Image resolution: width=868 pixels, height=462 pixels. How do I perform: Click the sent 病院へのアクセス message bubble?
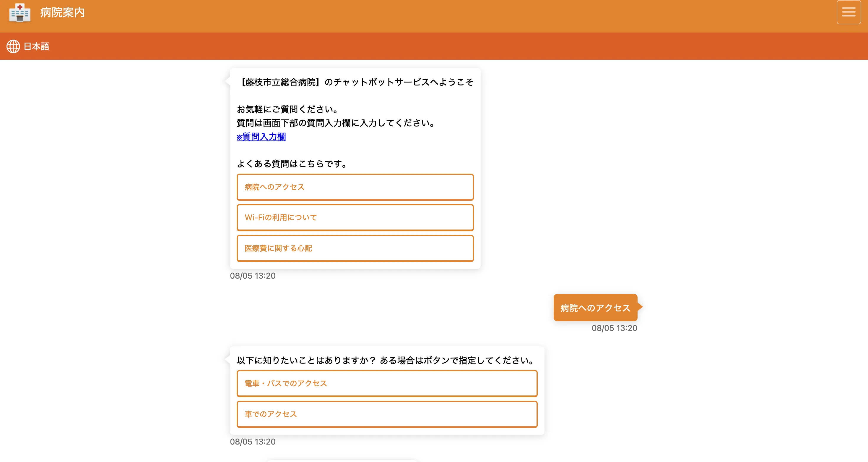click(x=595, y=308)
